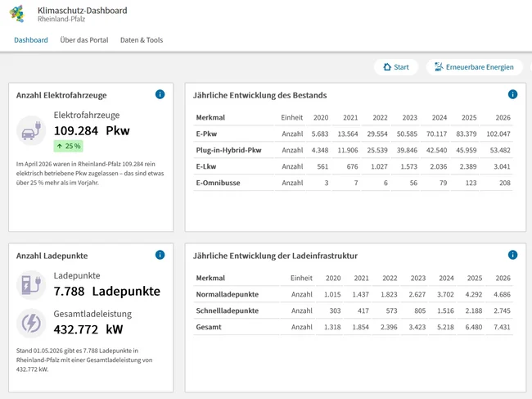Navigate to Erneuerbare Energien section
The height and width of the screenshot is (399, 532).
[x=475, y=67]
